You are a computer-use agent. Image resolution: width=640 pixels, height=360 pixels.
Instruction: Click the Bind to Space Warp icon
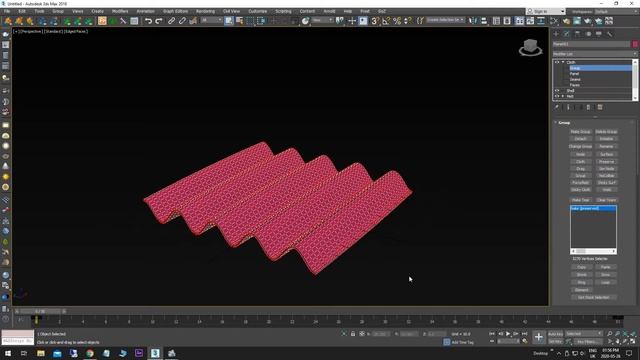click(193, 21)
